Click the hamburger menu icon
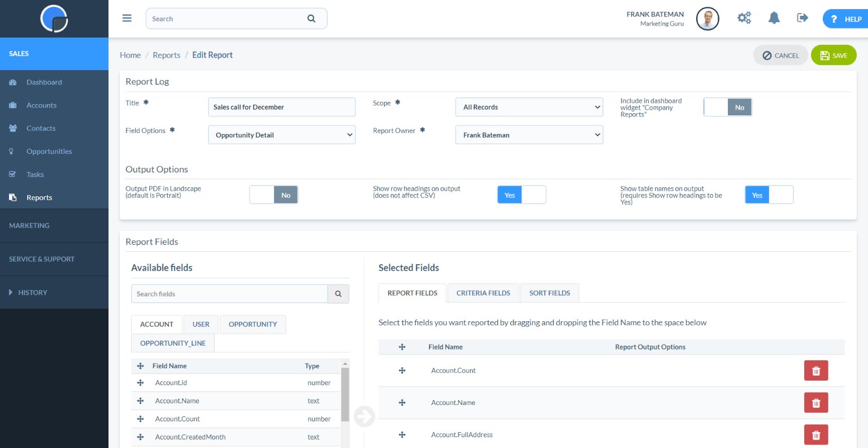Image resolution: width=868 pixels, height=448 pixels. tap(127, 18)
